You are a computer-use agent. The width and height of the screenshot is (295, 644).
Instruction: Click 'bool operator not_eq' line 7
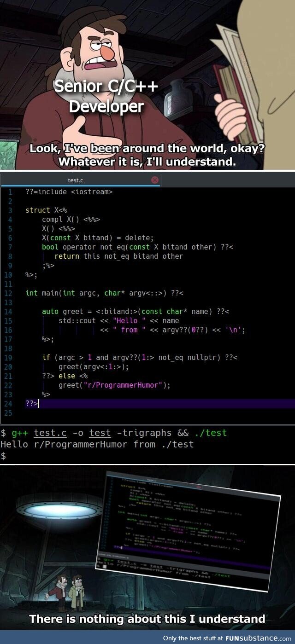pos(137,247)
